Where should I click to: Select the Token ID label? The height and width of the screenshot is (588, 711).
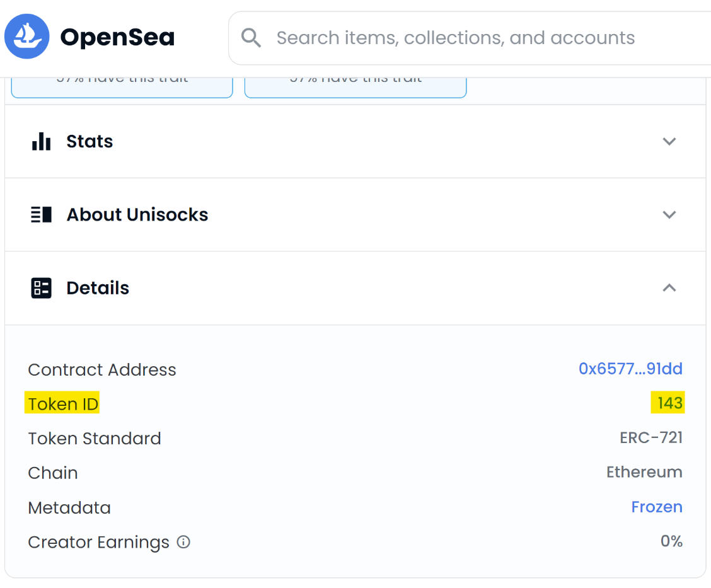pos(63,404)
